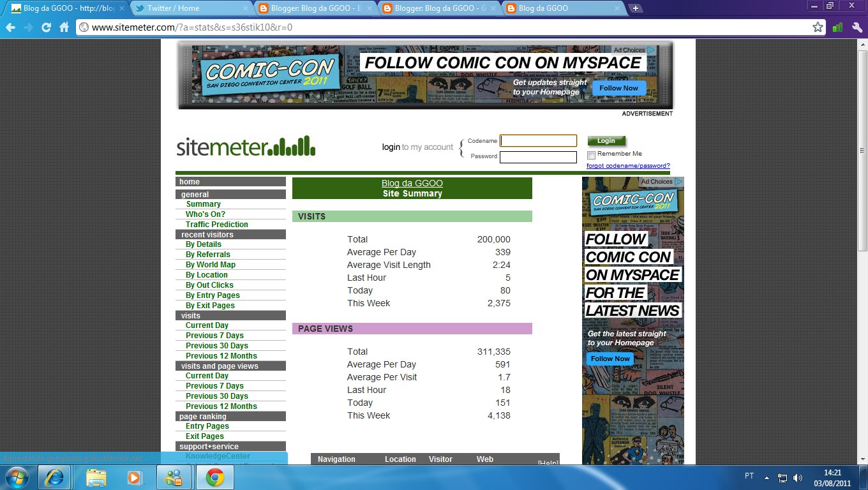Open Windows Media Player from taskbar

coord(134,477)
